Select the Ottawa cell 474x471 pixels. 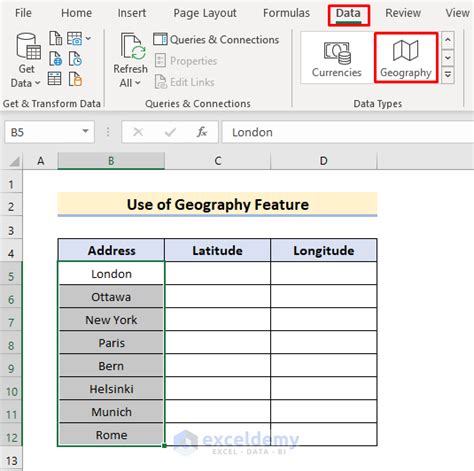(111, 297)
